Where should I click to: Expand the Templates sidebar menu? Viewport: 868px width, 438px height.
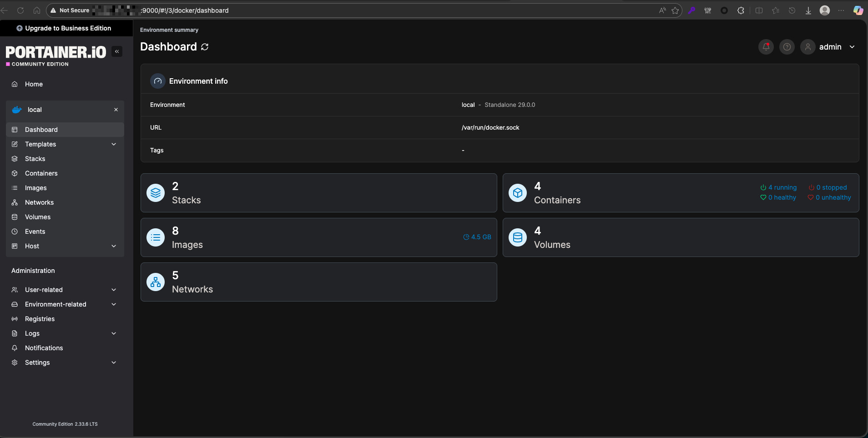pos(113,144)
